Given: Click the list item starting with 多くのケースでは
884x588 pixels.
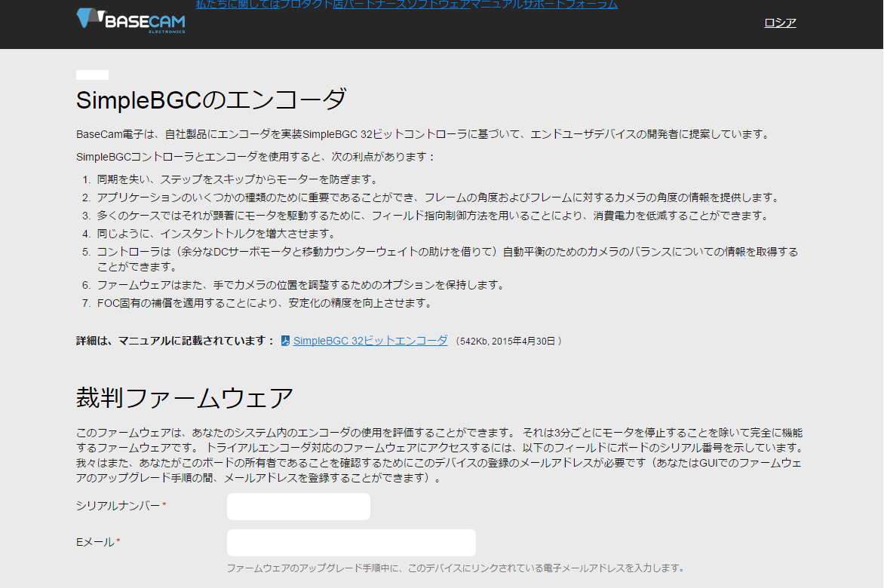Looking at the screenshot, I should point(433,215).
